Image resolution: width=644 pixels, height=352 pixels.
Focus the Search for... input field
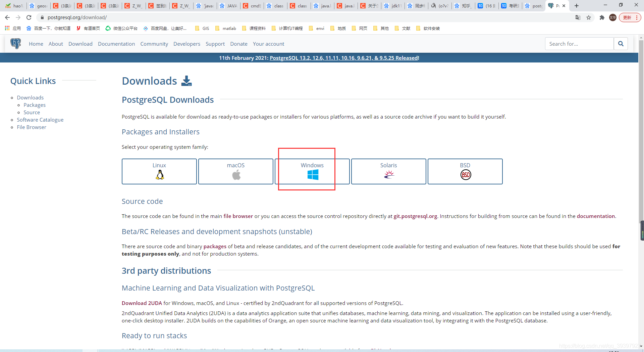pos(579,44)
